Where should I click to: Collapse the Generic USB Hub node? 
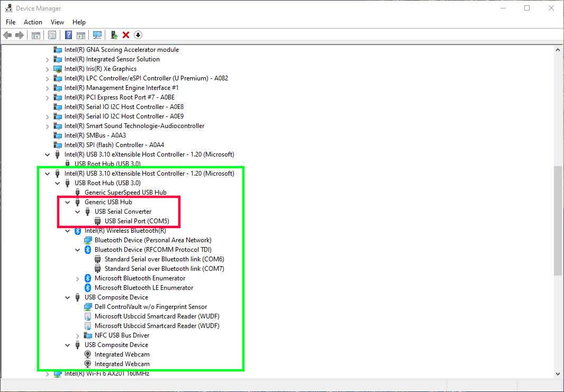coord(67,202)
